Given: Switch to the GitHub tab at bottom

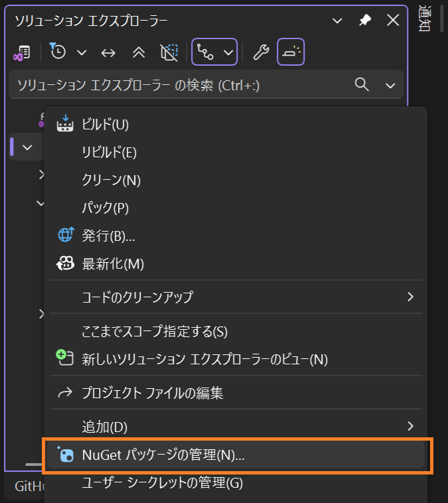Looking at the screenshot, I should [29, 486].
